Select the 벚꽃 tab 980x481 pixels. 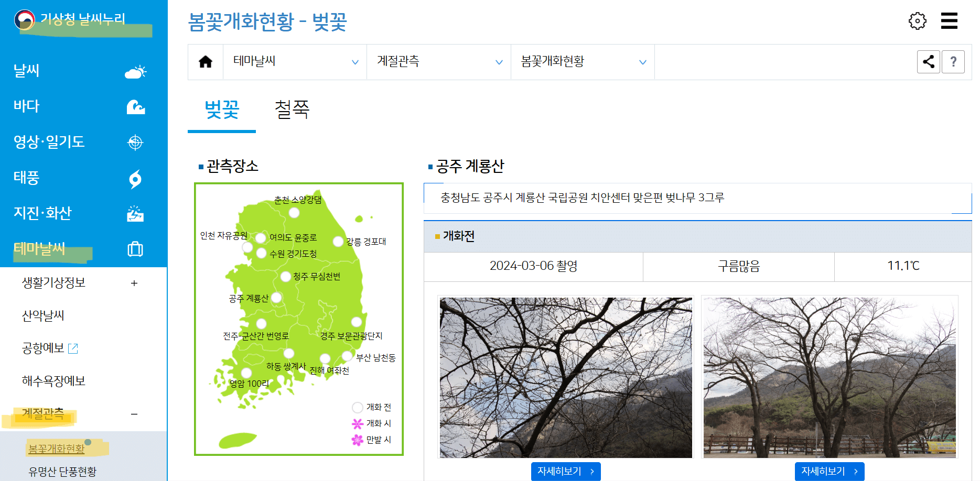point(221,110)
